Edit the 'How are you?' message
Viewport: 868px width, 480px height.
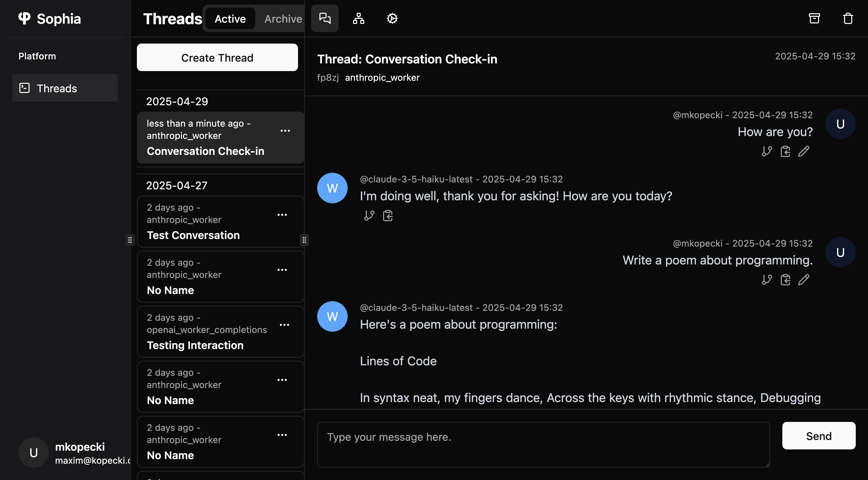[804, 151]
